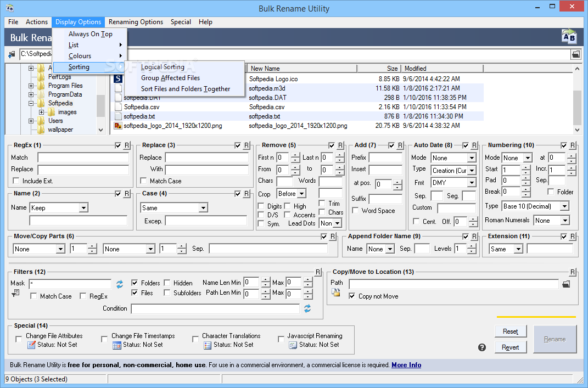This screenshot has width=588, height=388.
Task: Enable Change File Attributes checkbox
Action: tap(18, 339)
